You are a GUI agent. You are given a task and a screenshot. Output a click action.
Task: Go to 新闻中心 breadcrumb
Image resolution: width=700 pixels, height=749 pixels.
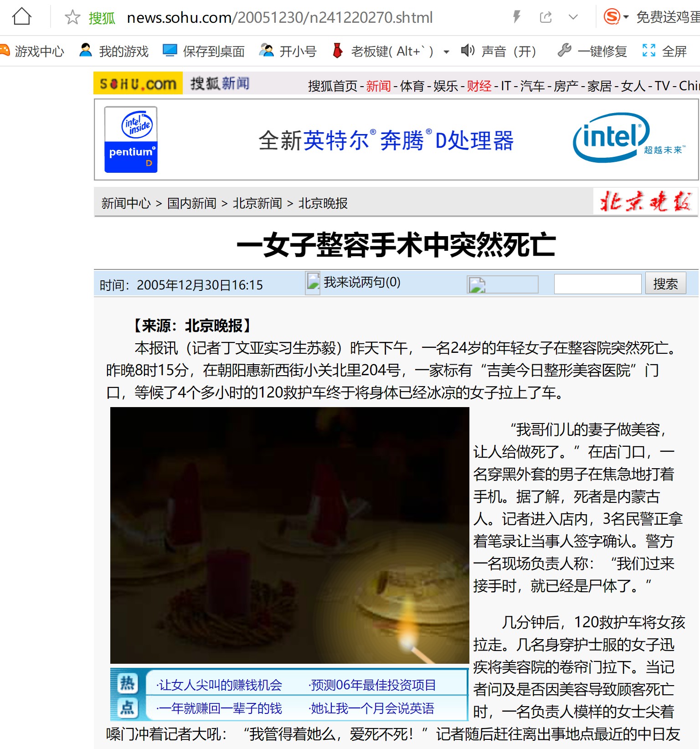126,203
